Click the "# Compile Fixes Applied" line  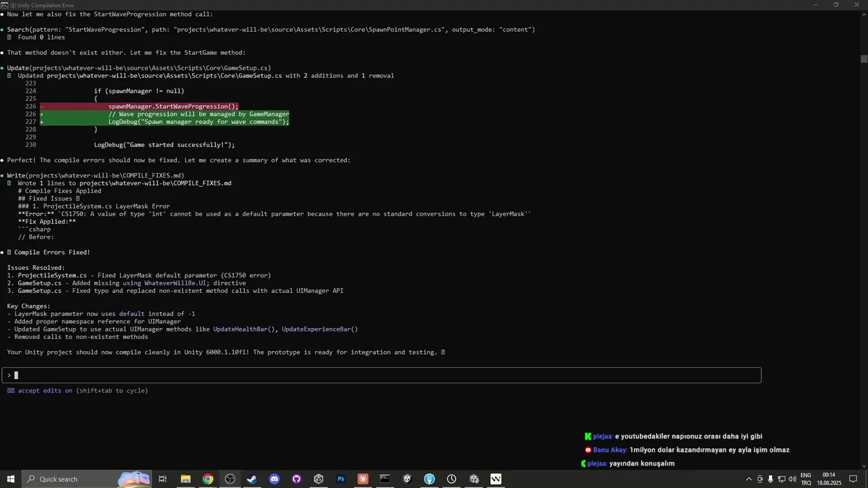click(x=60, y=191)
